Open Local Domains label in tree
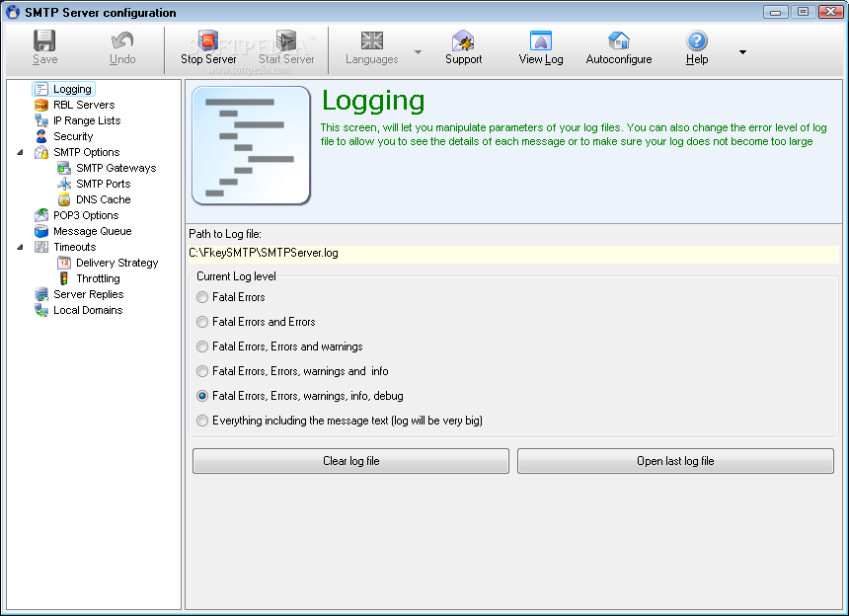This screenshot has height=616, width=849. point(88,310)
